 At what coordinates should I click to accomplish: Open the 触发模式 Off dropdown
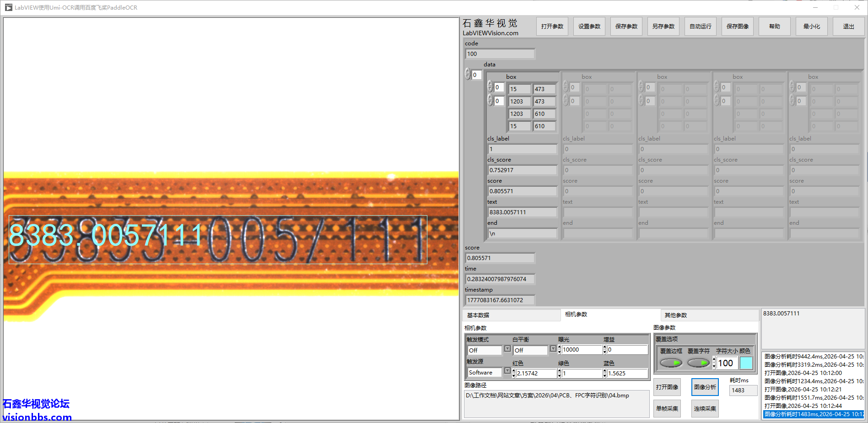[x=507, y=349]
